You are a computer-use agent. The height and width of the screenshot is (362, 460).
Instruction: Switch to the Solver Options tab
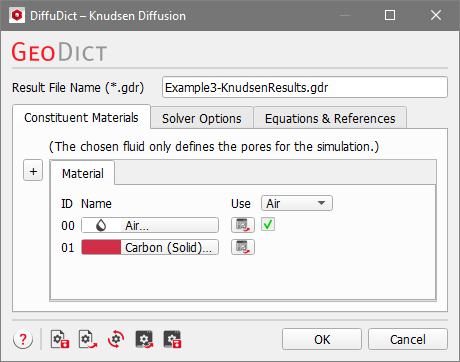tap(202, 118)
